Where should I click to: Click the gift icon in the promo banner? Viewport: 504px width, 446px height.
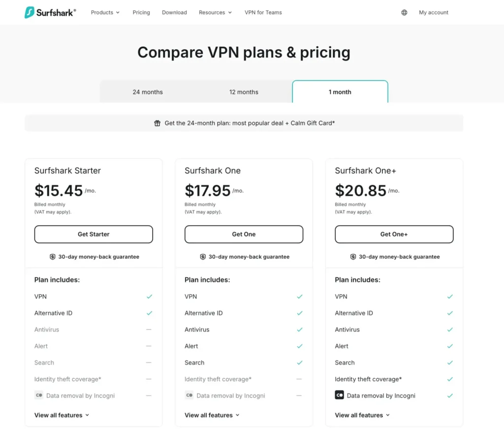click(x=157, y=123)
